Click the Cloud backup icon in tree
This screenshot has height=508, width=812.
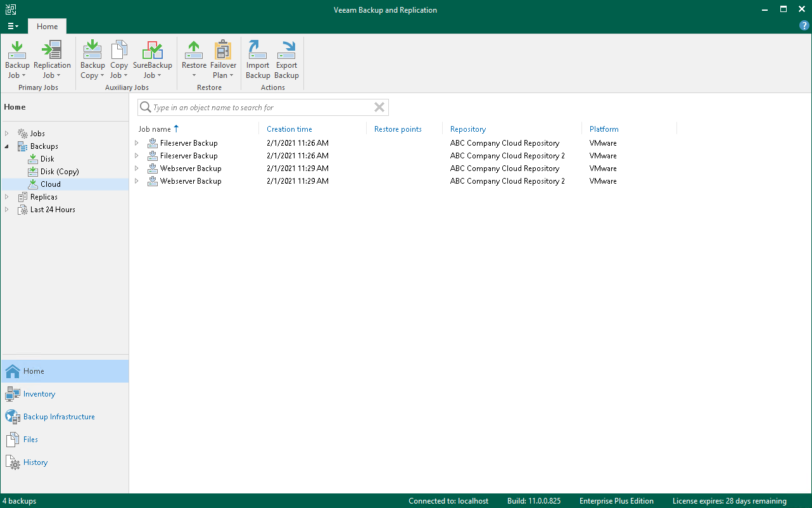[x=33, y=184]
